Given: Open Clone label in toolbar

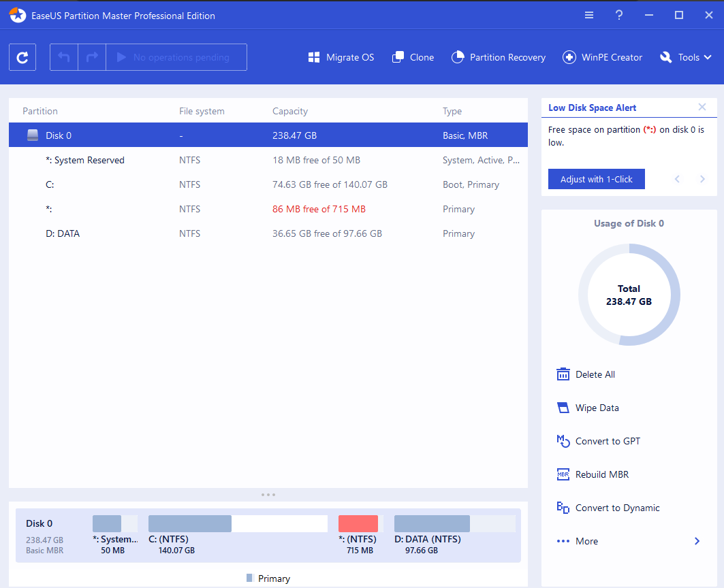Looking at the screenshot, I should coord(422,57).
